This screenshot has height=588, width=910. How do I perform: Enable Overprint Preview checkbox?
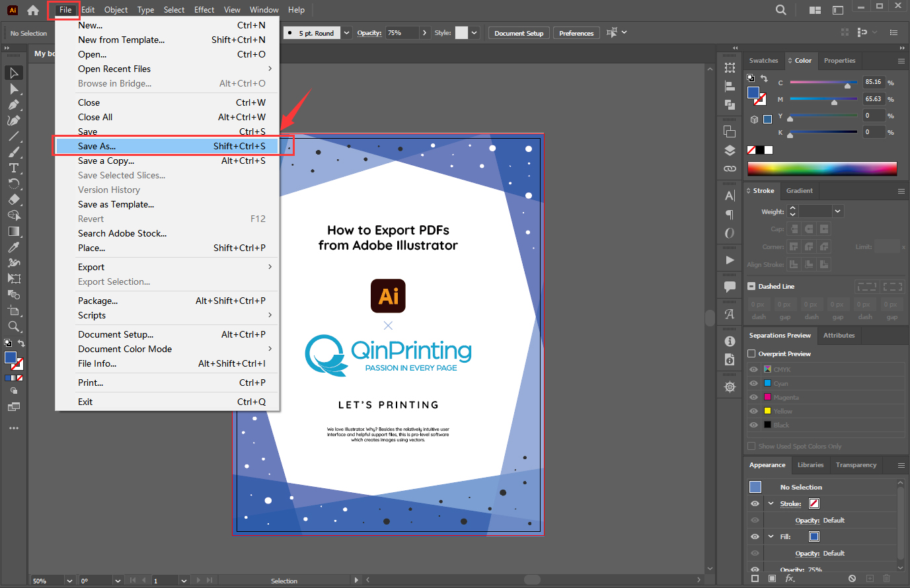[751, 353]
